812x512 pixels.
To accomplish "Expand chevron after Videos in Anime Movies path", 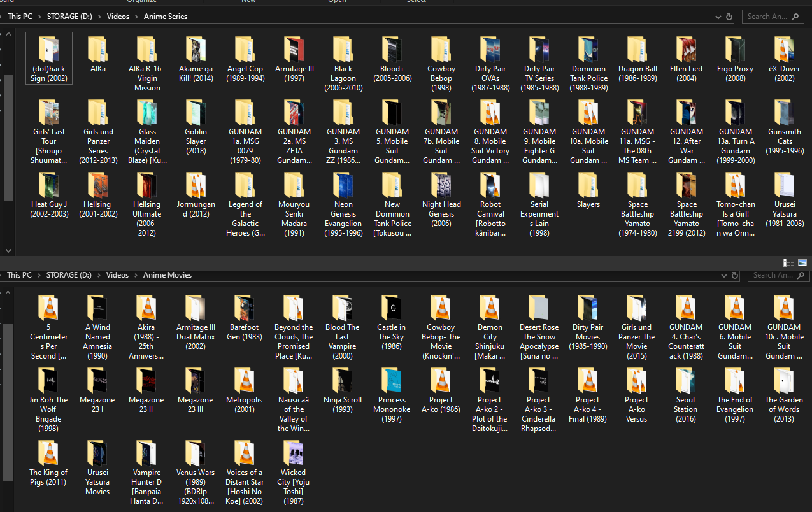I will point(136,275).
